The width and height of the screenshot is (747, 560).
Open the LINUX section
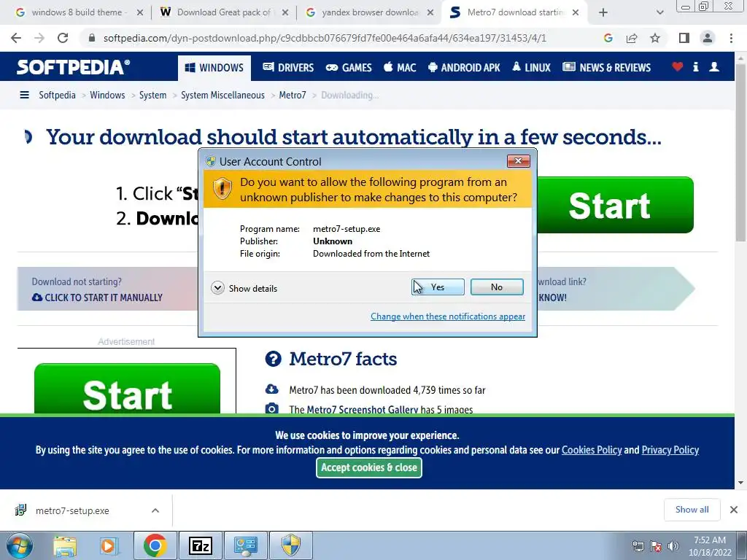(531, 68)
